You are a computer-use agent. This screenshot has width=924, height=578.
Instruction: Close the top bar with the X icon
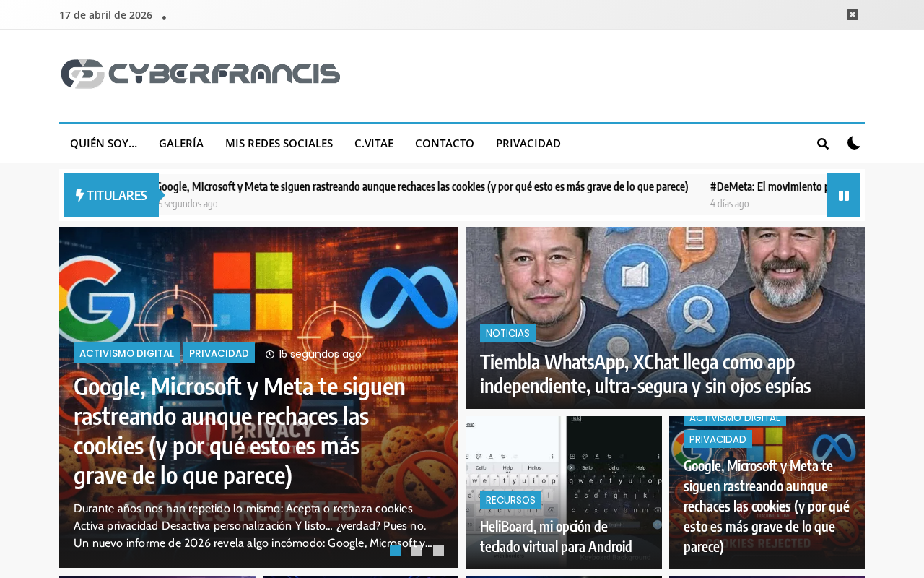tap(853, 14)
